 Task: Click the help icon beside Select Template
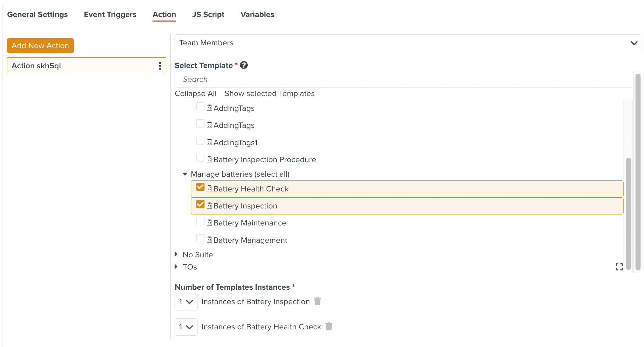[x=244, y=65]
